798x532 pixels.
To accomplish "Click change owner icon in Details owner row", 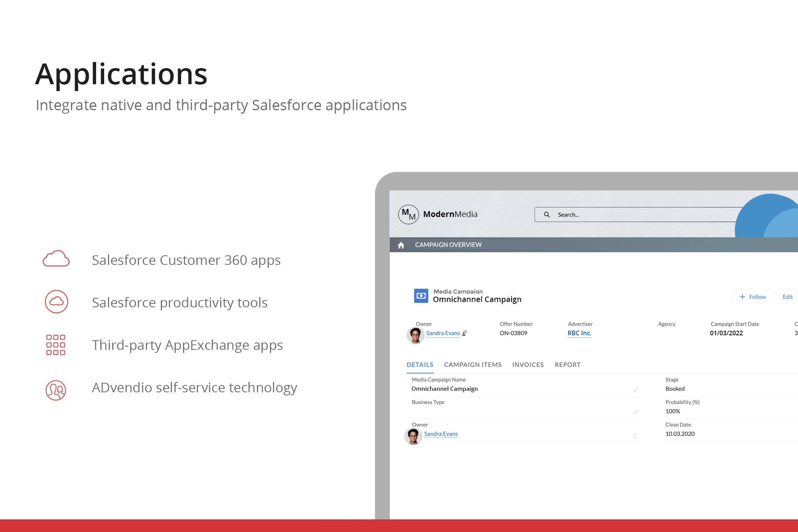I will coord(635,435).
